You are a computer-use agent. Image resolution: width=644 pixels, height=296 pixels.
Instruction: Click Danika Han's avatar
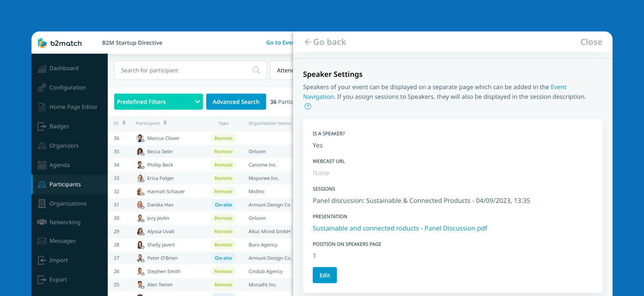[140, 205]
